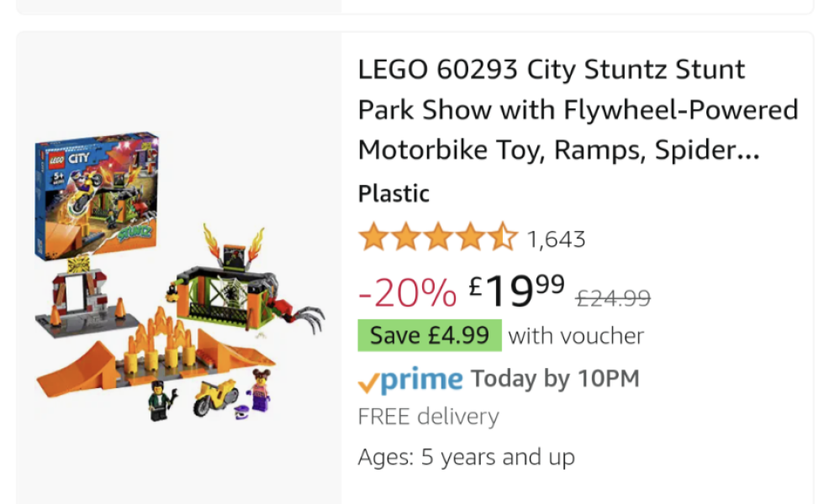Click "Today by 10PM" delivery time

(555, 379)
